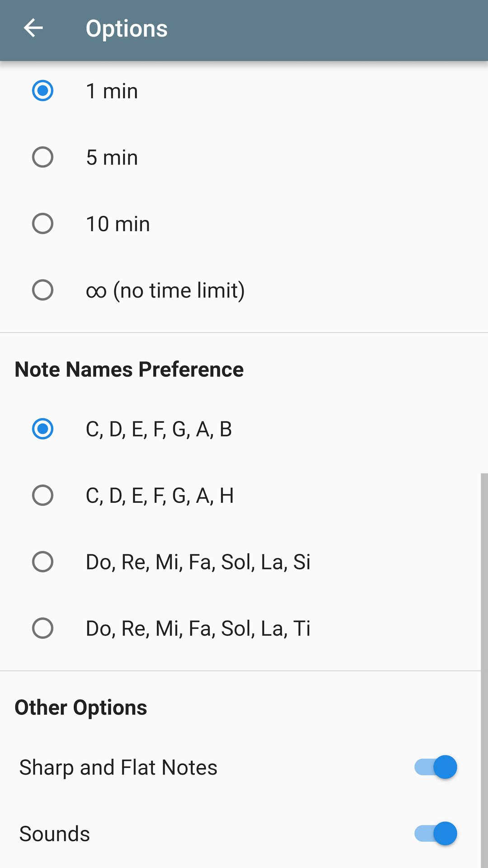The image size is (488, 868).
Task: Click the vertical scrollbar on the right
Action: tap(484, 669)
